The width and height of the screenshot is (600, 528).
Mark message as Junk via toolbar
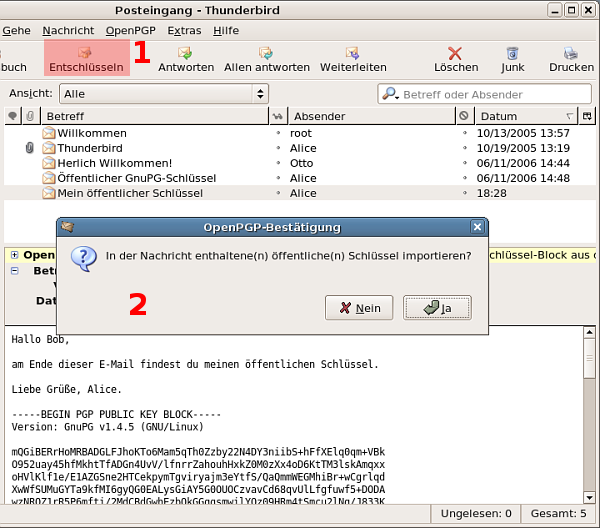click(513, 59)
